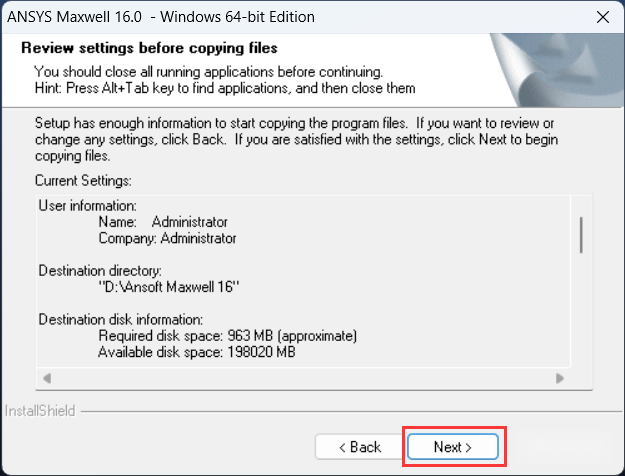Image resolution: width=625 pixels, height=476 pixels.
Task: Click "Available disk space: 198020 MB" line
Action: [197, 352]
